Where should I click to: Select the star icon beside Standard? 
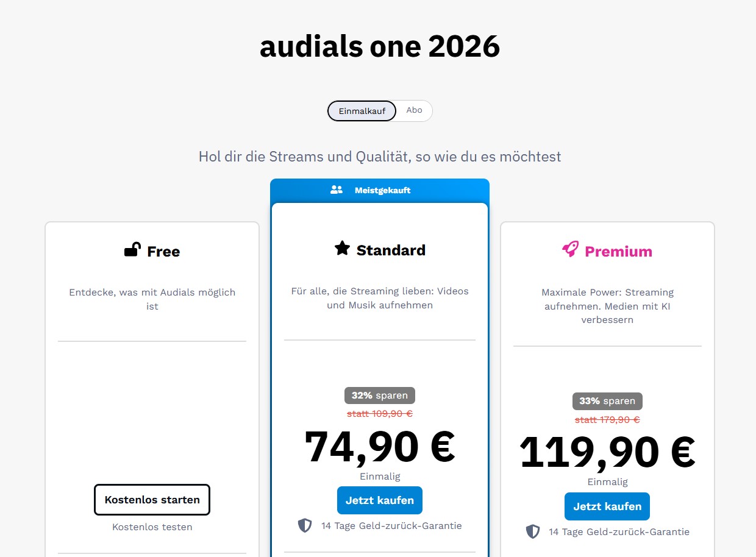tap(341, 248)
